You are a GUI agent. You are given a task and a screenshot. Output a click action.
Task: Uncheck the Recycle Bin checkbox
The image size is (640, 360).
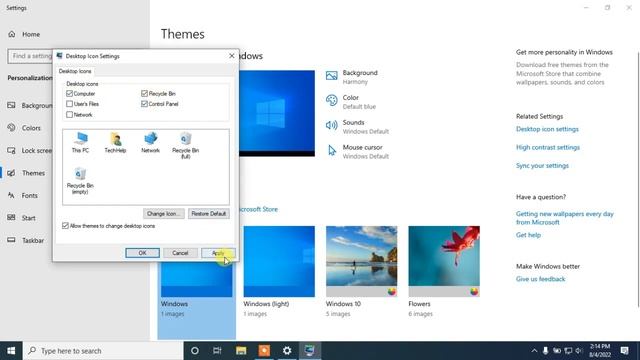[x=144, y=93]
